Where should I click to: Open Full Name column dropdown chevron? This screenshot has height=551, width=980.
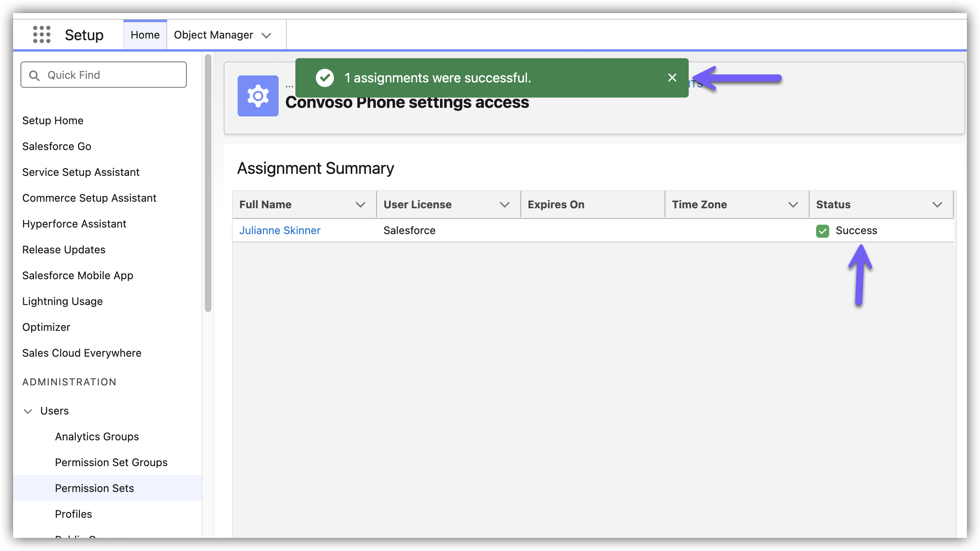tap(360, 205)
